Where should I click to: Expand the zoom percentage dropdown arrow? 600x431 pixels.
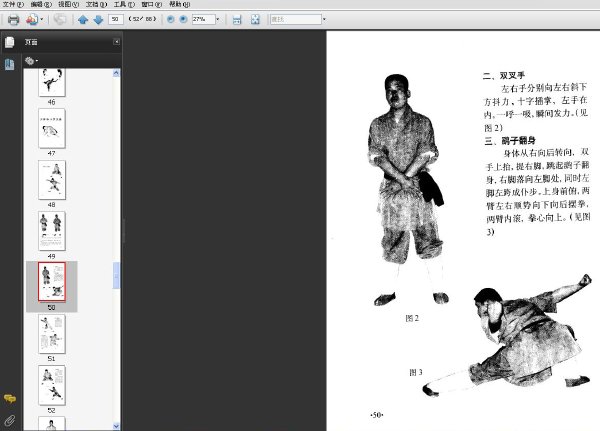218,19
